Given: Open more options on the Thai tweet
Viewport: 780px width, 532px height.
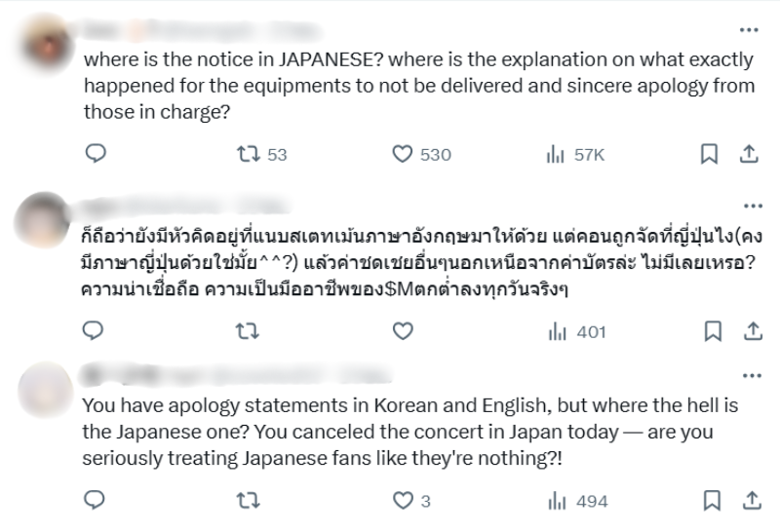Looking at the screenshot, I should click(752, 206).
